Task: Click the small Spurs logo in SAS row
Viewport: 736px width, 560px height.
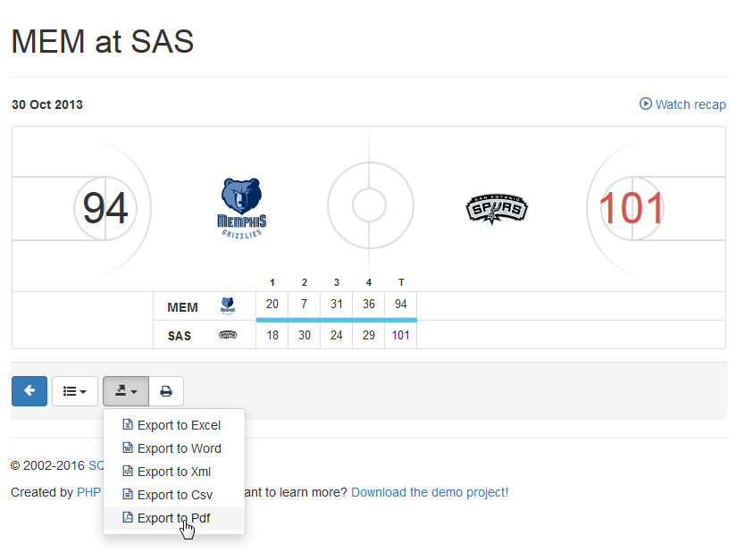Action: (228, 336)
